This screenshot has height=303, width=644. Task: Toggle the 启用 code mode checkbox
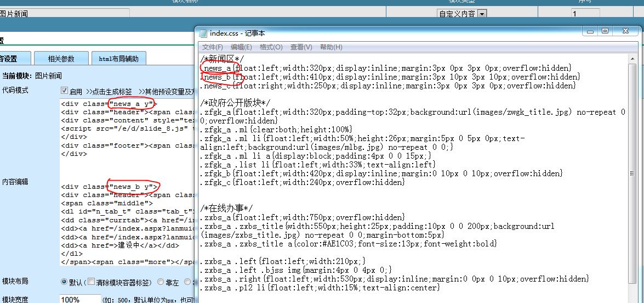(64, 91)
